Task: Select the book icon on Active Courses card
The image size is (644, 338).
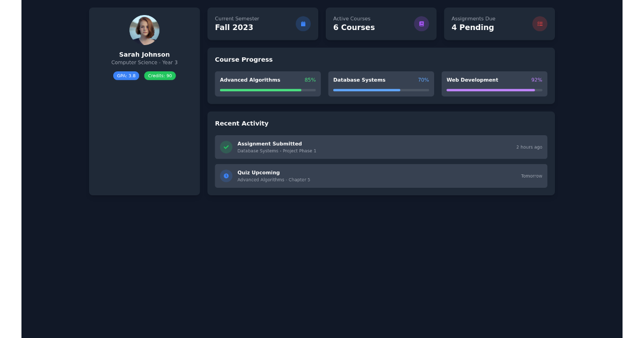Action: pyautogui.click(x=421, y=24)
